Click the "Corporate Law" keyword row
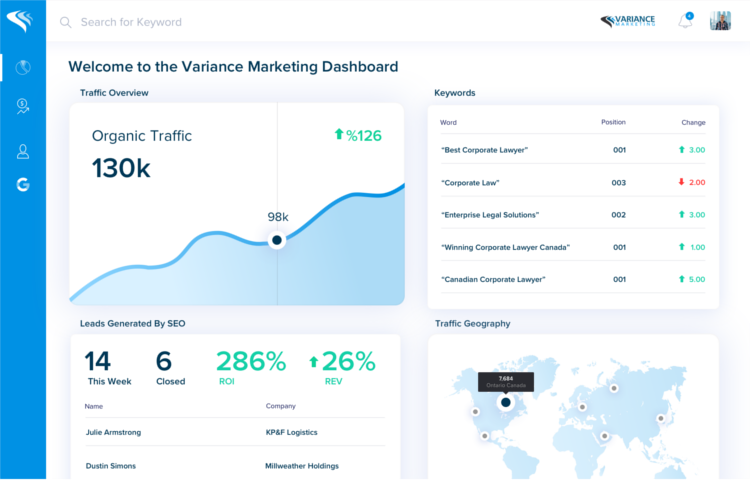 (573, 183)
